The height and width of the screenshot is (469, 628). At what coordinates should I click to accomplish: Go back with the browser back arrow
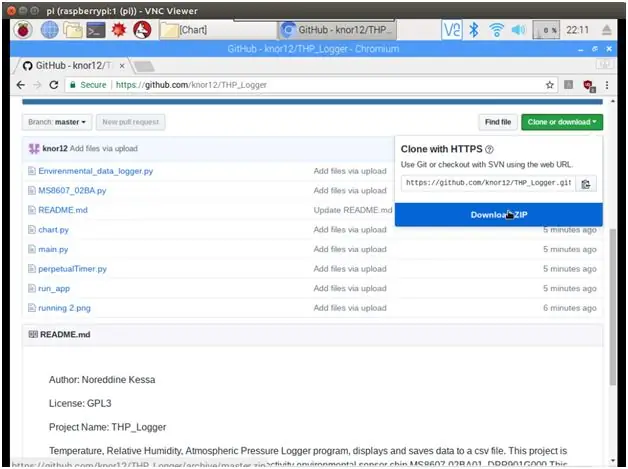pyautogui.click(x=21, y=85)
